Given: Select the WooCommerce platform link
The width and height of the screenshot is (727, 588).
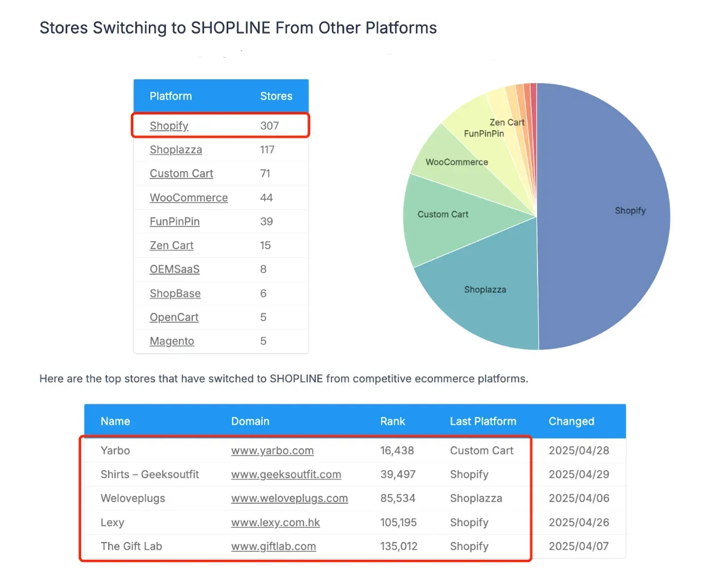Looking at the screenshot, I should (x=188, y=197).
